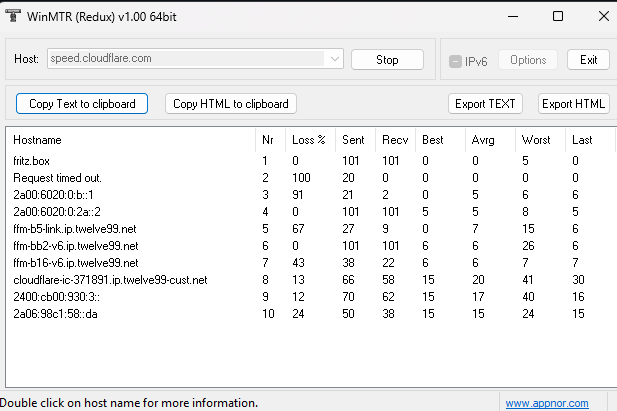Select hop 2a00:6020:0:2a::2
The image size is (617, 411).
311,211
